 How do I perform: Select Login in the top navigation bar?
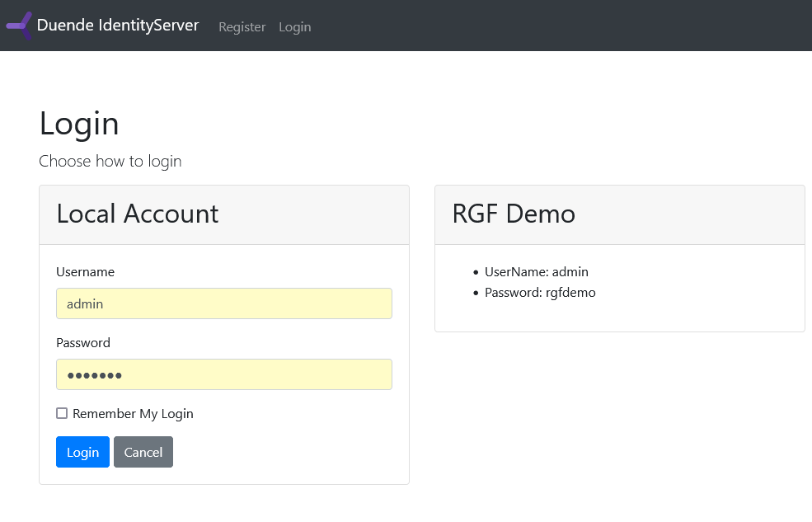pos(294,27)
